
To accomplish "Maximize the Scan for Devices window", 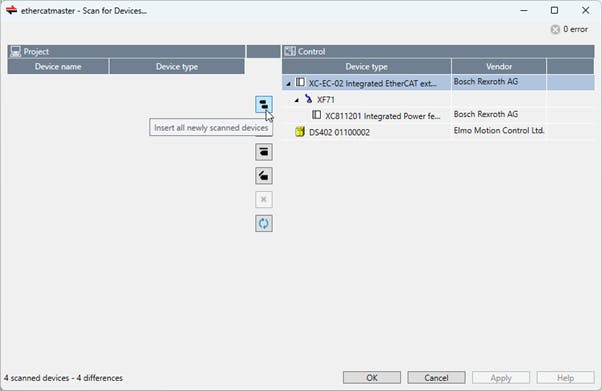I will (554, 10).
